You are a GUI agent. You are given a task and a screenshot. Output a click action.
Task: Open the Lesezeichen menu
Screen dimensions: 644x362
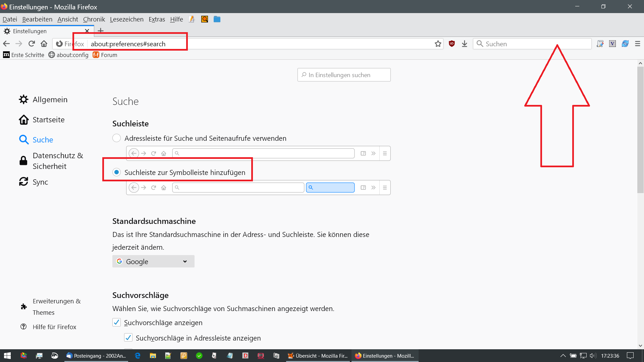(126, 19)
